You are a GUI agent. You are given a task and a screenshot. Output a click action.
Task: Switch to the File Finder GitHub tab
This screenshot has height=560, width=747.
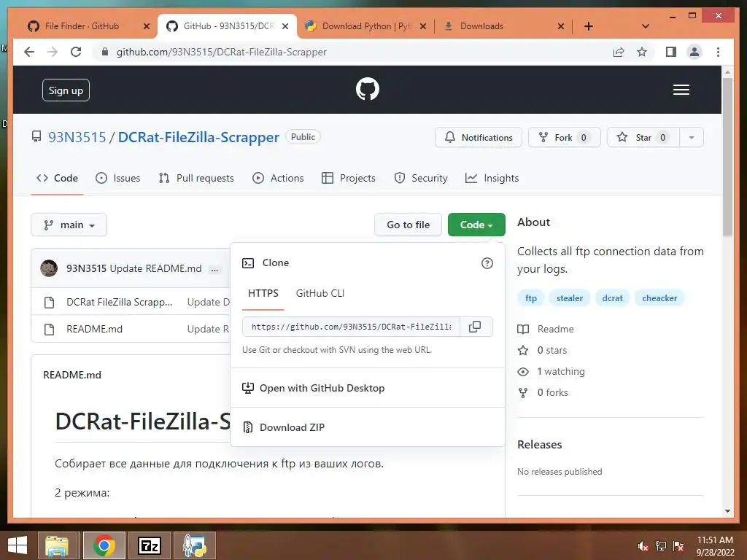(x=82, y=26)
